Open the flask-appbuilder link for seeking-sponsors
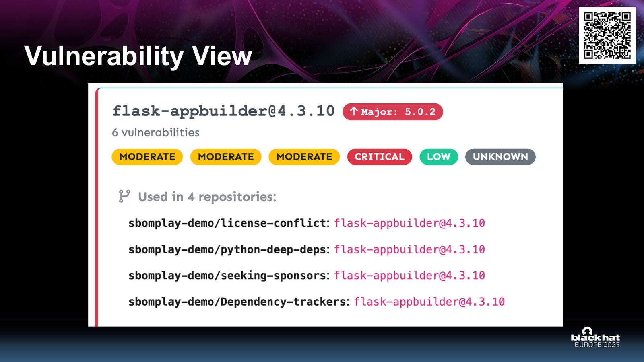644x362 pixels. click(409, 276)
